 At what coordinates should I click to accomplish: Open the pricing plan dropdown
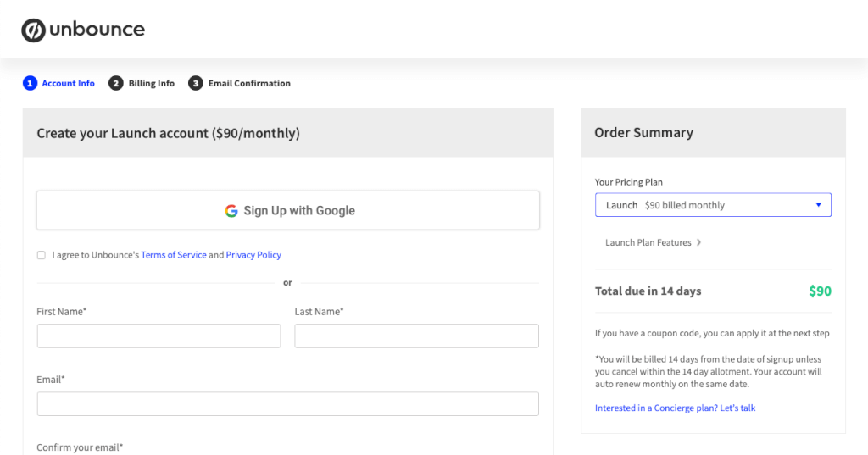pos(713,205)
